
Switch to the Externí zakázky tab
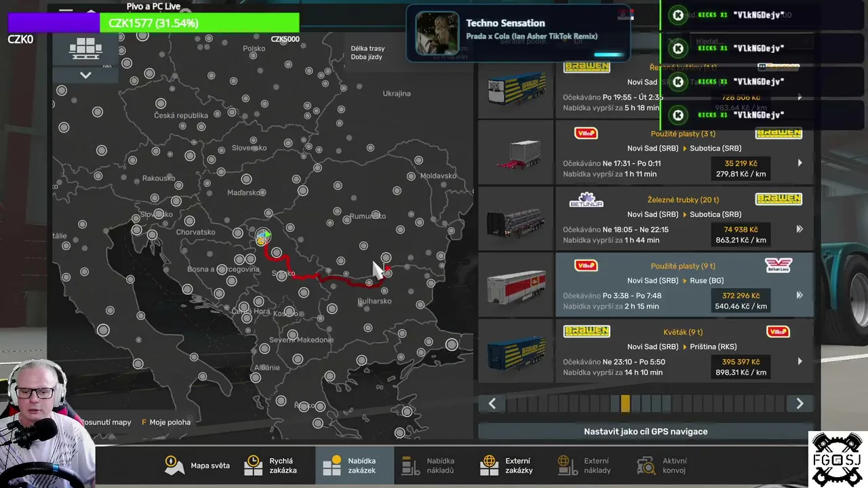click(511, 466)
